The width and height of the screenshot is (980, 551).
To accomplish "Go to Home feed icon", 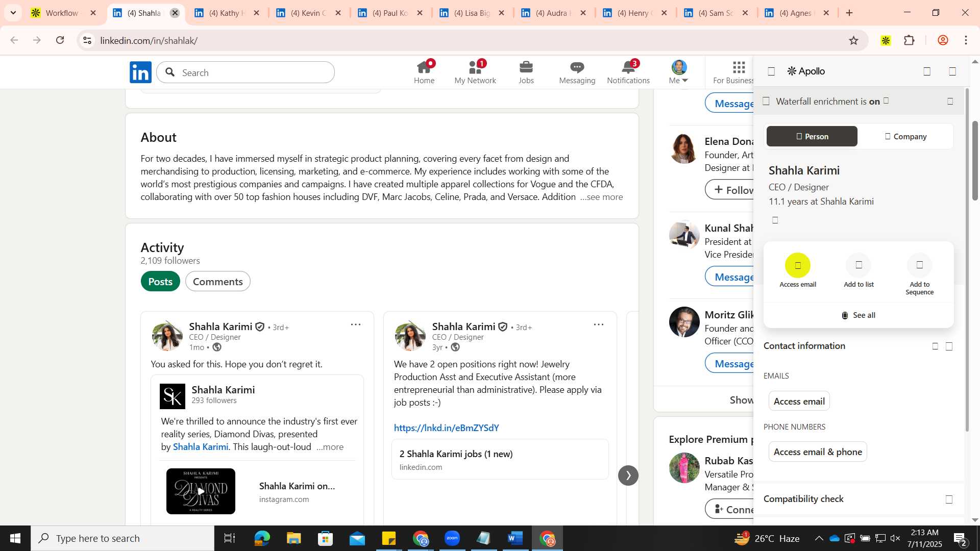I will coord(424,72).
